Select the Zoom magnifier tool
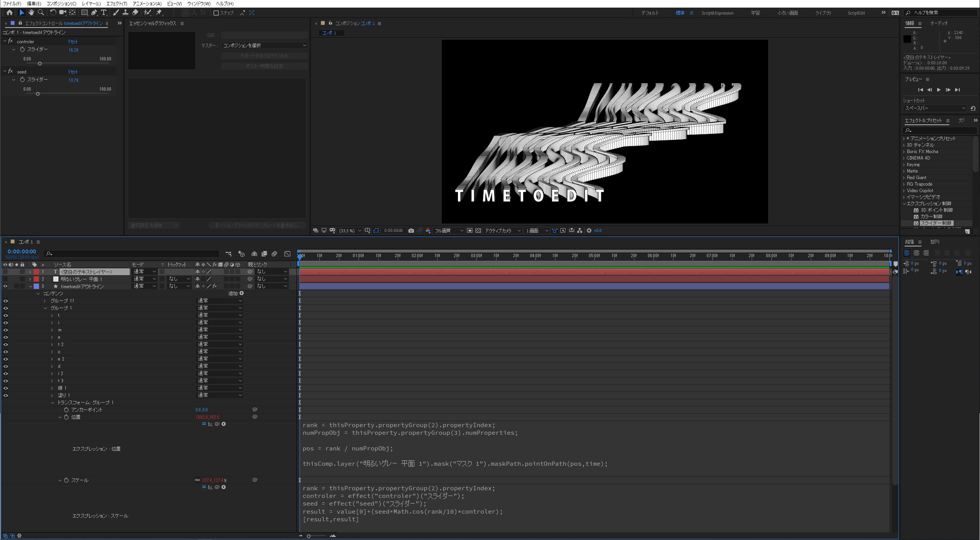Viewport: 980px width, 540px height. (41, 13)
